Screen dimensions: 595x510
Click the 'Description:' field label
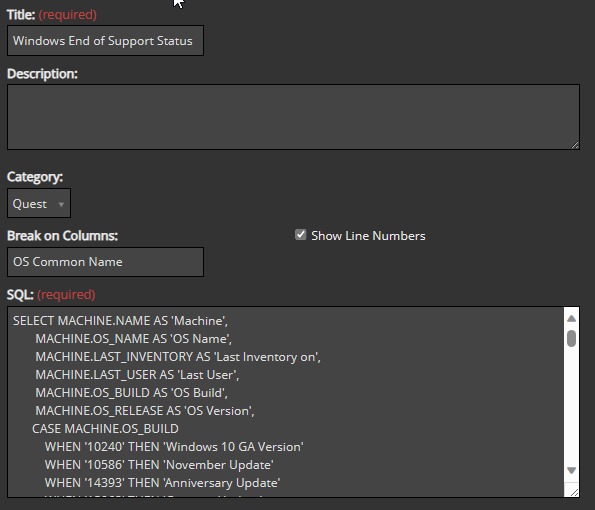click(42, 74)
